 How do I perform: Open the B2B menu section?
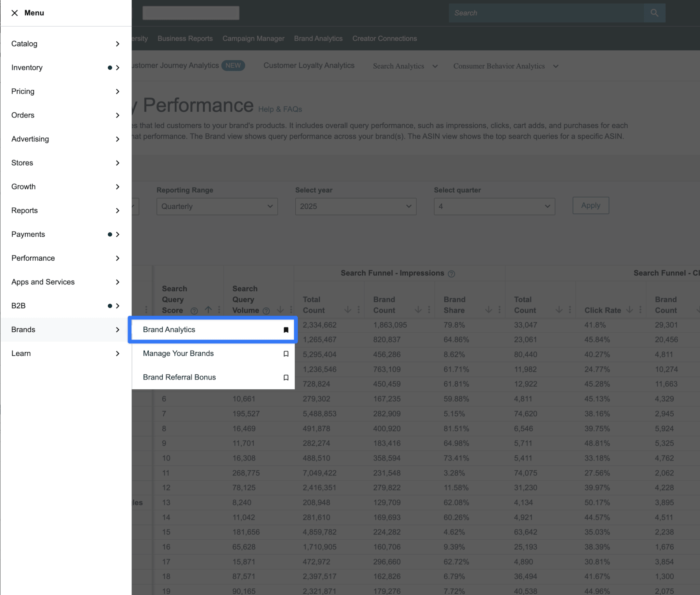[x=66, y=306]
